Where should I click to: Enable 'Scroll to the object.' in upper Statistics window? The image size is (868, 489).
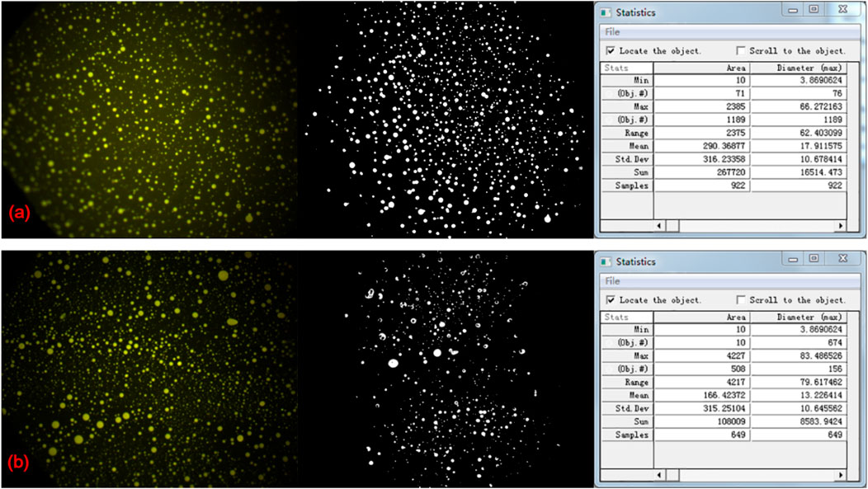[741, 51]
